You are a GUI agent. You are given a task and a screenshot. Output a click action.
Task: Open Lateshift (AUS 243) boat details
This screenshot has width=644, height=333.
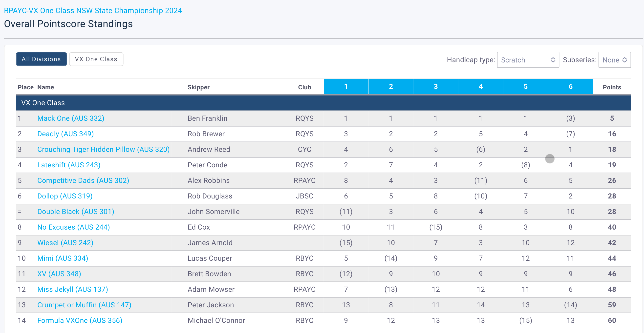[69, 165]
